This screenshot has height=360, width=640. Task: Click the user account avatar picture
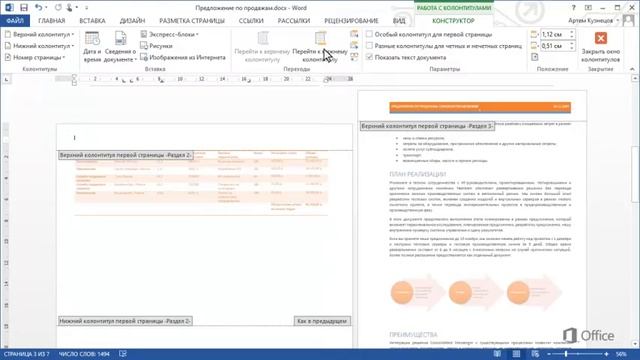[629, 20]
